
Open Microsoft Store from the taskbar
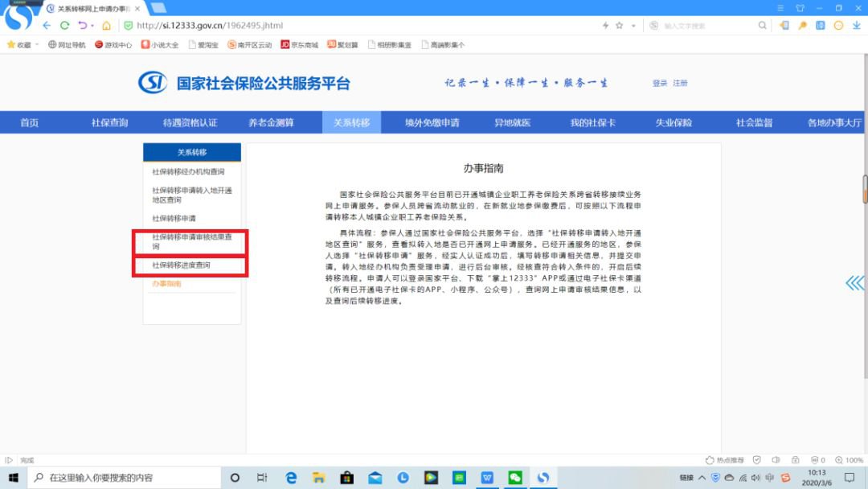[346, 478]
